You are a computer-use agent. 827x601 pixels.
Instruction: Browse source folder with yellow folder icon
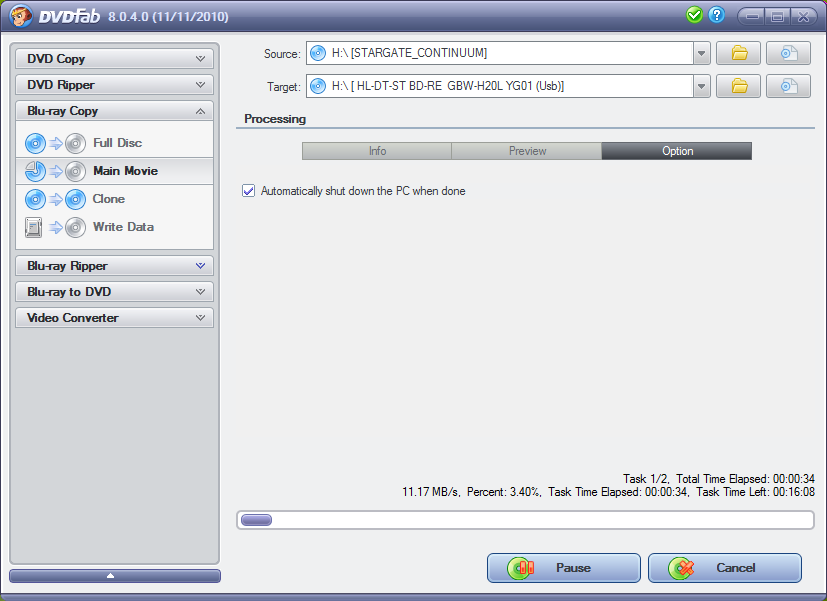738,53
